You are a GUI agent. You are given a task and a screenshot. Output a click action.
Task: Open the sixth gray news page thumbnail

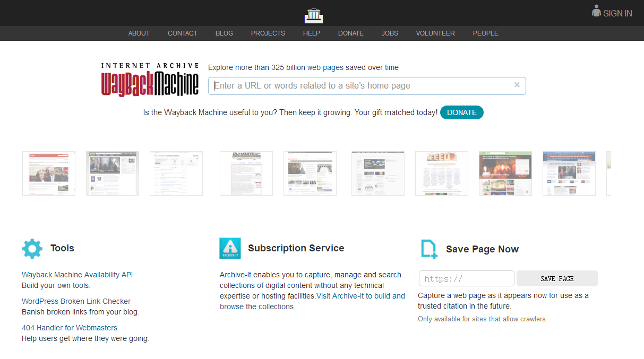(x=378, y=173)
